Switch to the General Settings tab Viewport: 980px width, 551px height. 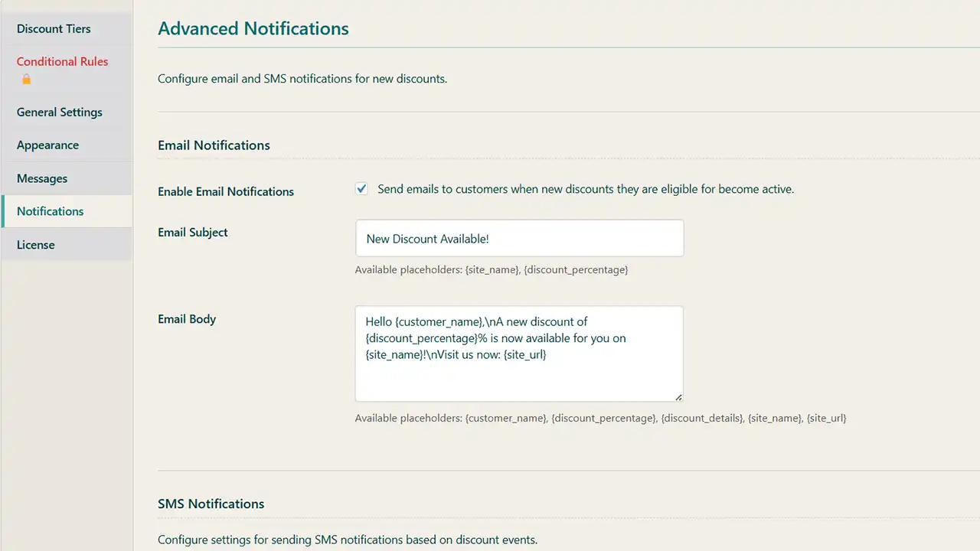tap(59, 112)
